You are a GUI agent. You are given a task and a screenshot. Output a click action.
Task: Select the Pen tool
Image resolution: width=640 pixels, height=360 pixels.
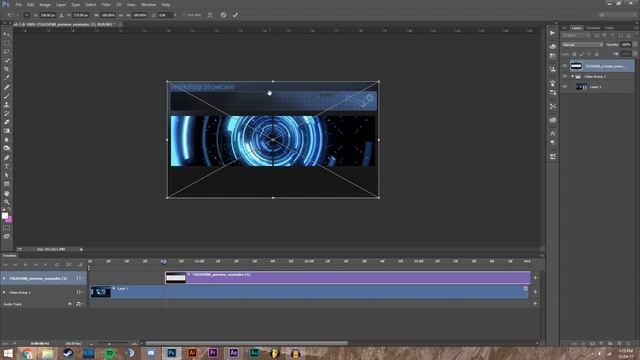tap(7, 157)
